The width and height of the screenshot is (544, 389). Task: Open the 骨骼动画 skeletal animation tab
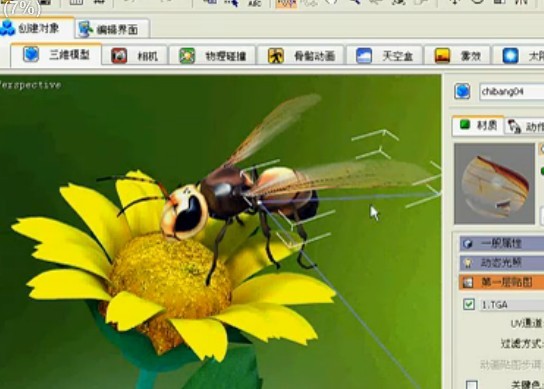300,56
